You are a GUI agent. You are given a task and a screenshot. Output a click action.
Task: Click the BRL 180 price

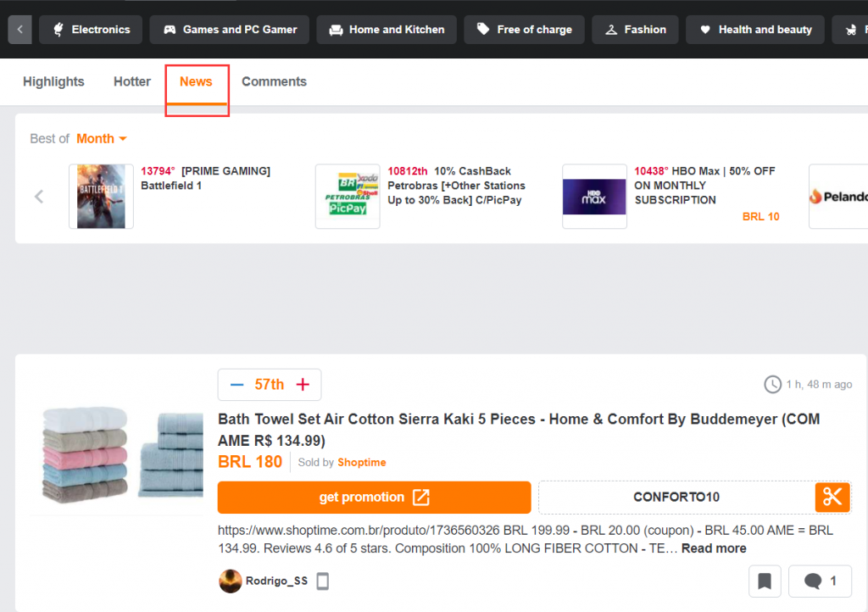pyautogui.click(x=250, y=461)
